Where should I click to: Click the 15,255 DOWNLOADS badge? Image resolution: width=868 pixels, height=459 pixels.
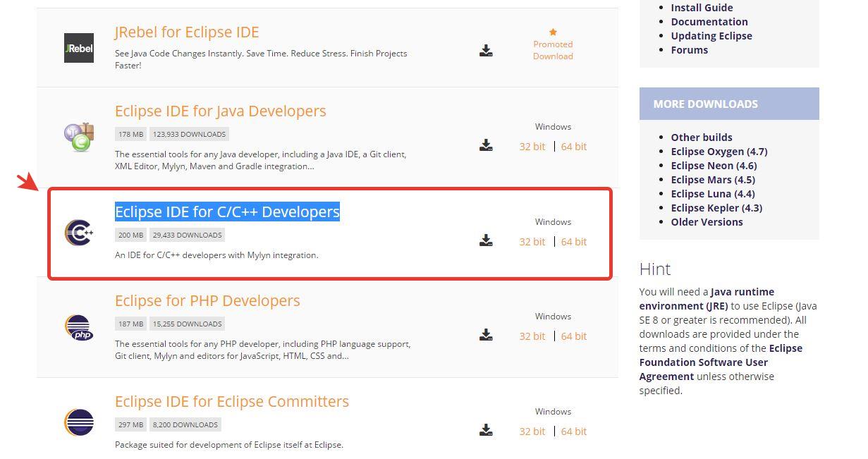[x=187, y=324]
